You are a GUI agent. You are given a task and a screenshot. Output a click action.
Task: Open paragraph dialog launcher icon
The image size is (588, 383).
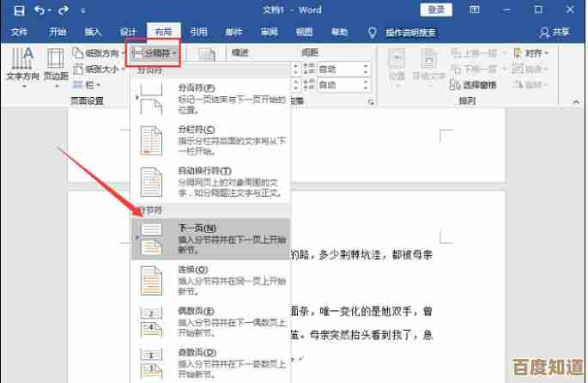371,101
